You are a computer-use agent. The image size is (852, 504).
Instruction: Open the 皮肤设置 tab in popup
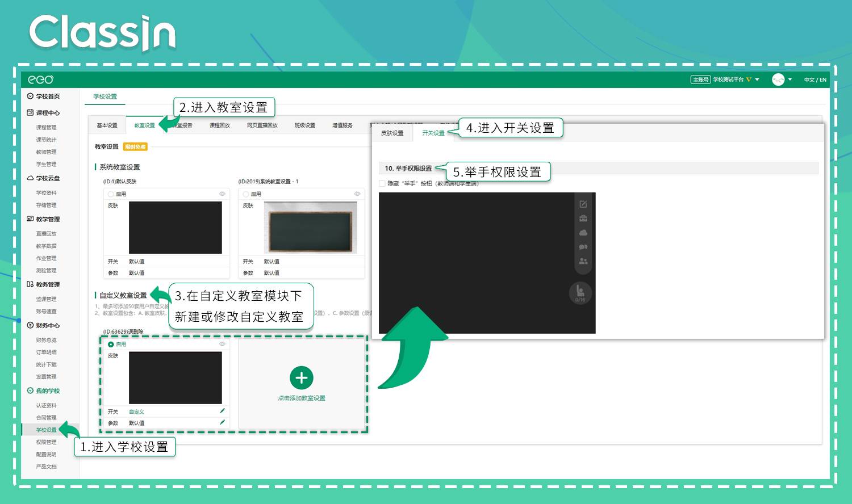392,133
